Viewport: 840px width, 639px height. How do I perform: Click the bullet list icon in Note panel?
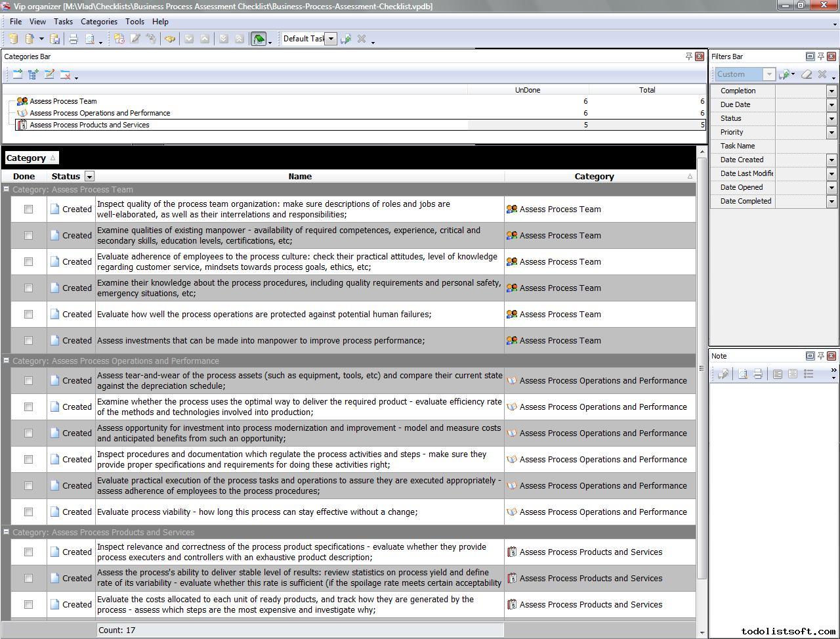(x=808, y=374)
